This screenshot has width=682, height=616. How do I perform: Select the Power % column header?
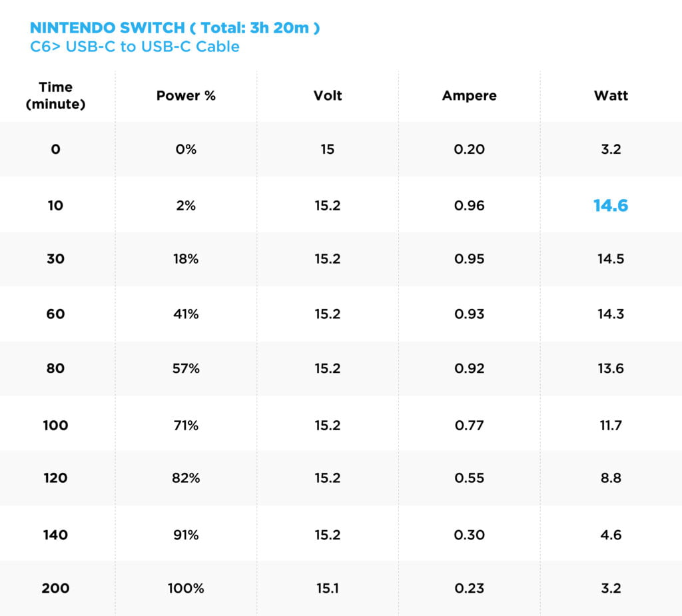click(186, 96)
